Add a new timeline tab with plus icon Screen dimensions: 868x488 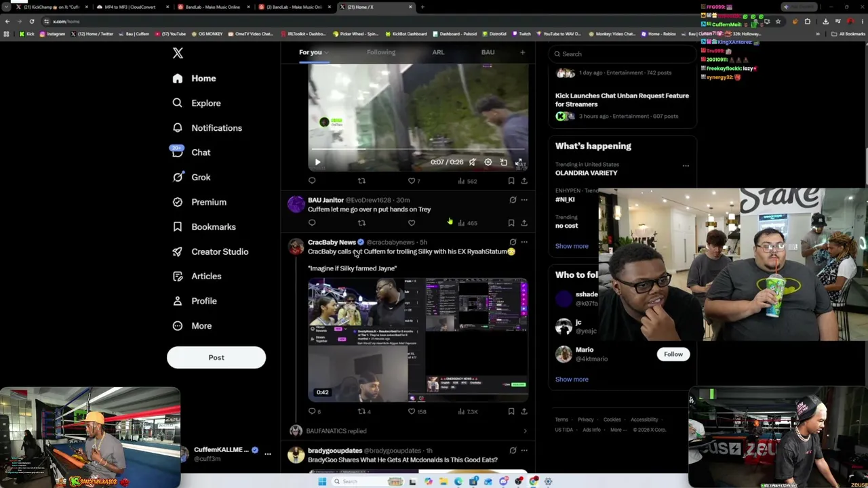click(522, 52)
